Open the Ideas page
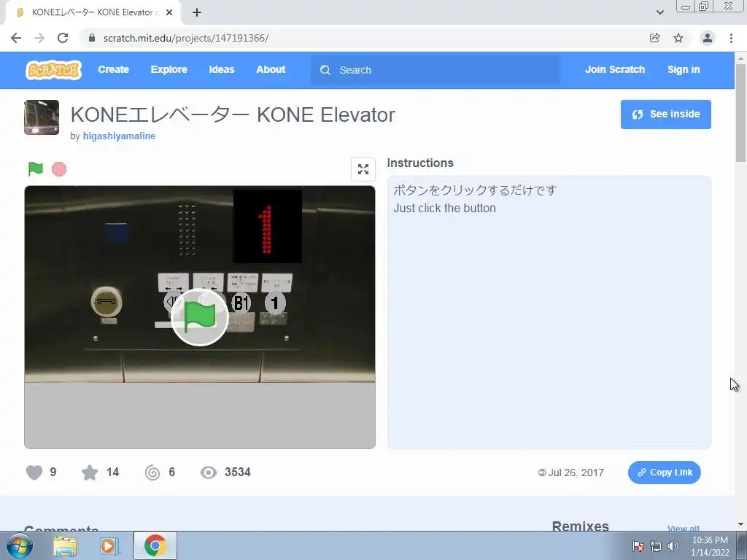747x560 pixels. pyautogui.click(x=222, y=69)
